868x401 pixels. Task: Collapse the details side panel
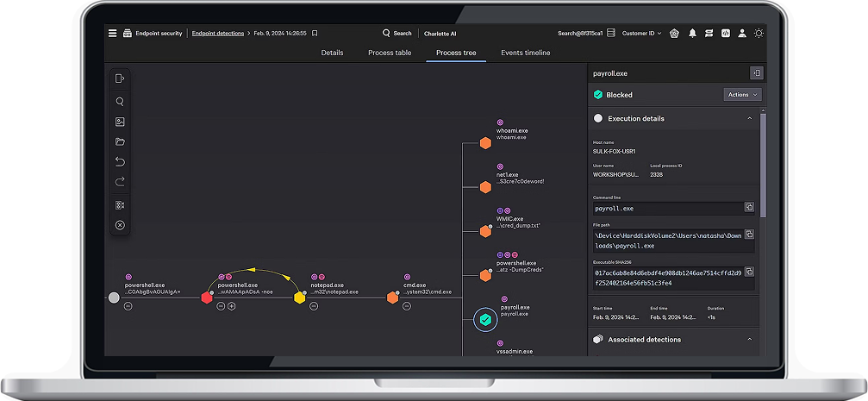756,73
